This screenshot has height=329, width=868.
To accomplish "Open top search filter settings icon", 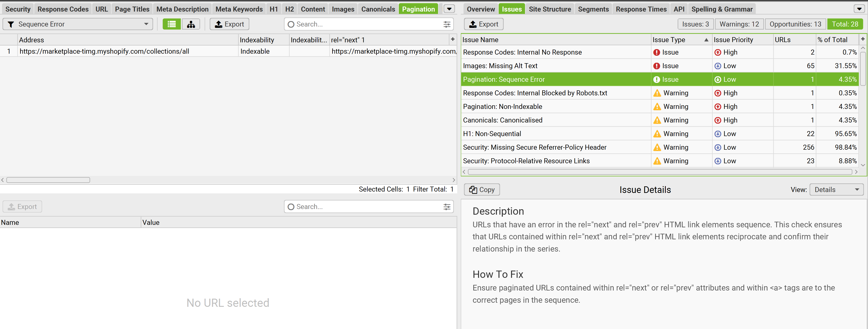I will point(447,24).
